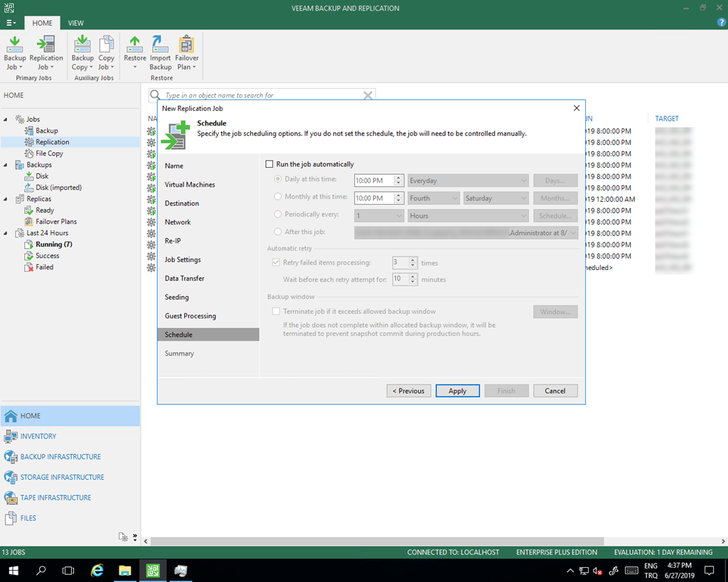The width and height of the screenshot is (728, 582).
Task: Select the File Copy tree item
Action: tap(49, 153)
